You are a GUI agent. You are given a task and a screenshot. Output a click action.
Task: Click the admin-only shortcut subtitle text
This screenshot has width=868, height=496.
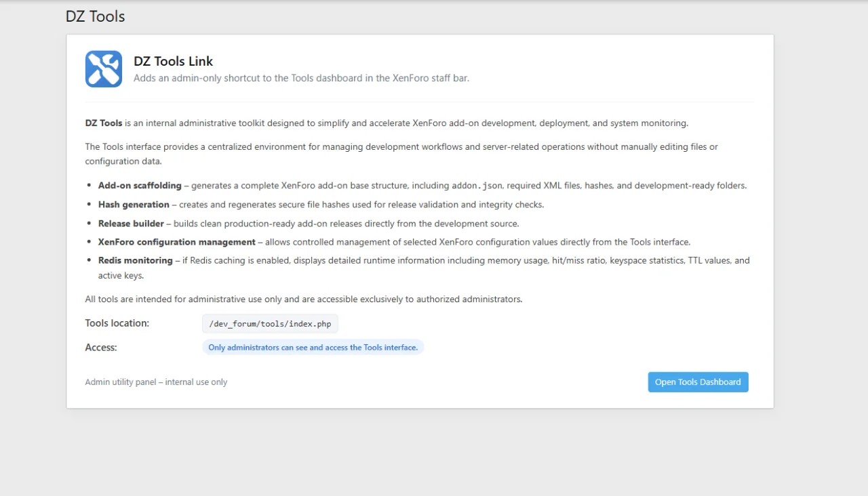[x=301, y=78]
